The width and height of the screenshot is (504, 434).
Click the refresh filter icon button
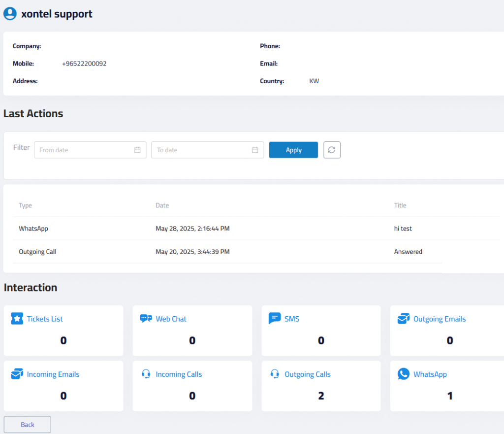tap(332, 150)
